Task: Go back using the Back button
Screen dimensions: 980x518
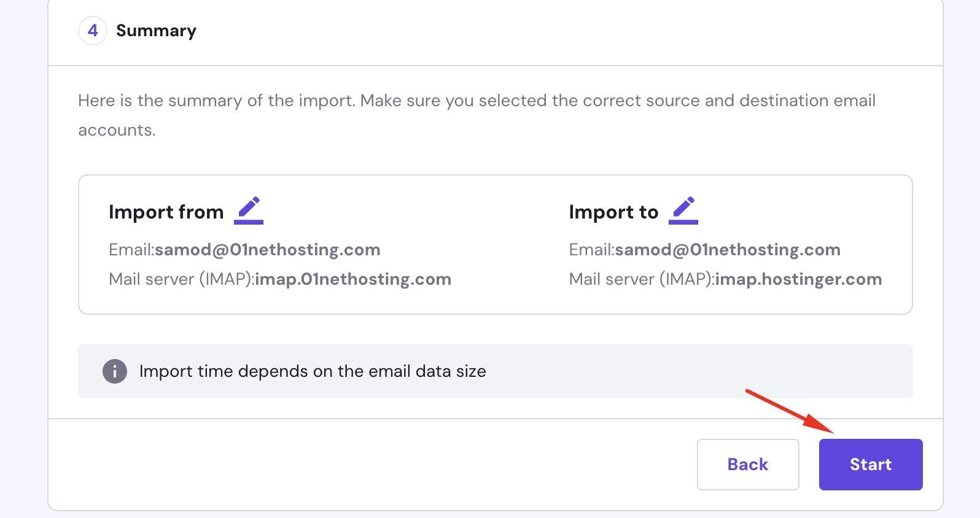Action: [748, 465]
